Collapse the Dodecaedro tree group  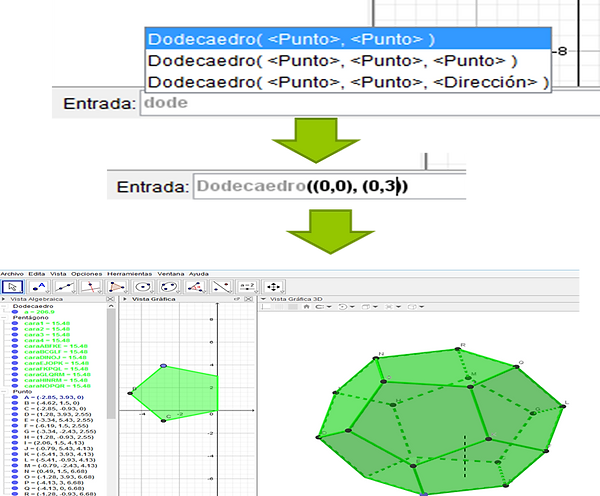(x=4, y=306)
